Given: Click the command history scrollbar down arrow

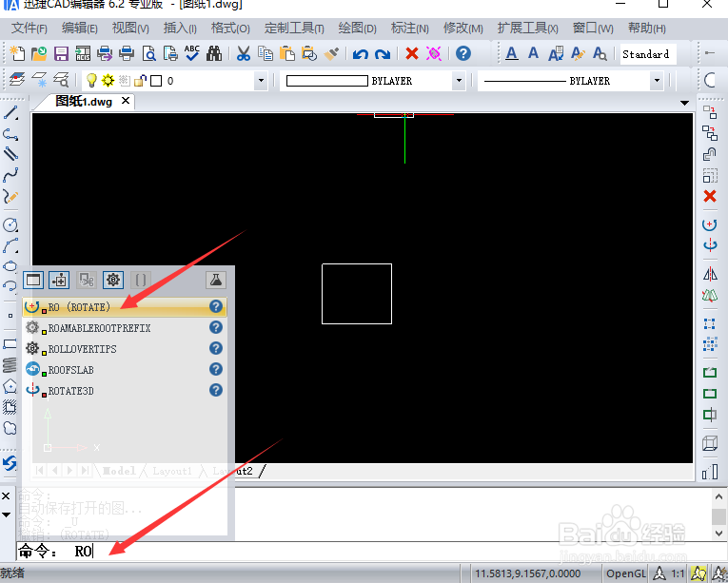Looking at the screenshot, I should [719, 533].
